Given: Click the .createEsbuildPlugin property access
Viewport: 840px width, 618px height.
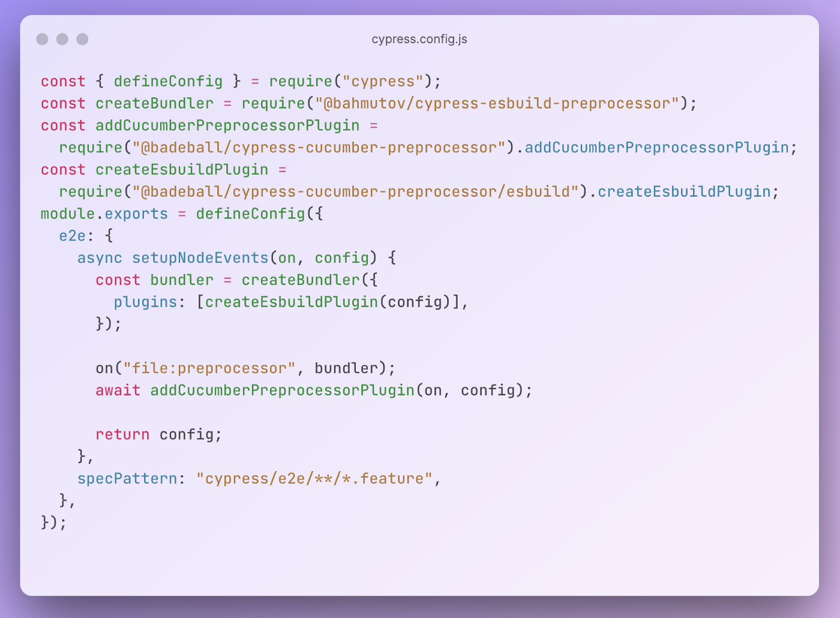Looking at the screenshot, I should pyautogui.click(x=679, y=192).
